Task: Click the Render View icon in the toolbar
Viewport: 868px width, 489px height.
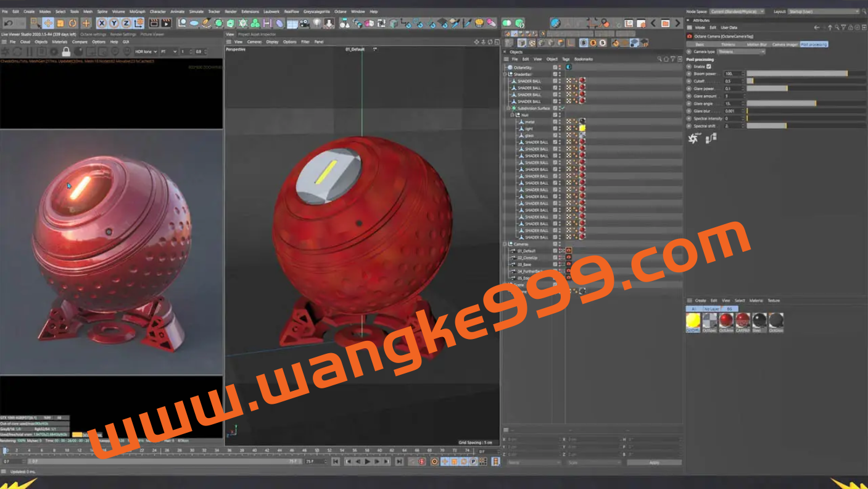Action: [x=154, y=23]
